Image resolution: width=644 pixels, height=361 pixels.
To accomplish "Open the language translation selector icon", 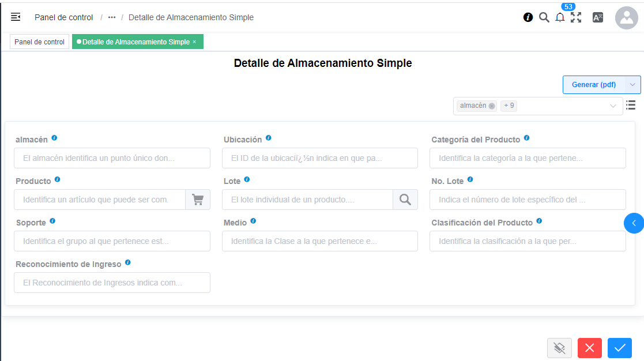I will (597, 17).
